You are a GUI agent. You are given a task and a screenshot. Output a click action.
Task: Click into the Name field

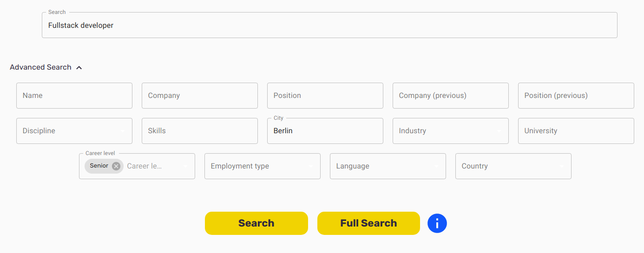point(74,96)
